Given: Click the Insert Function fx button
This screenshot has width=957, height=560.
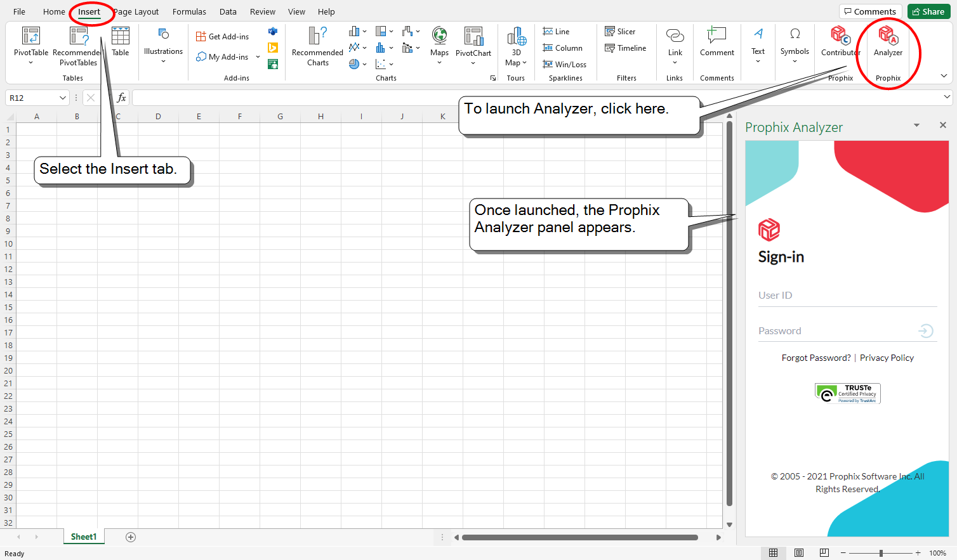Looking at the screenshot, I should point(122,98).
